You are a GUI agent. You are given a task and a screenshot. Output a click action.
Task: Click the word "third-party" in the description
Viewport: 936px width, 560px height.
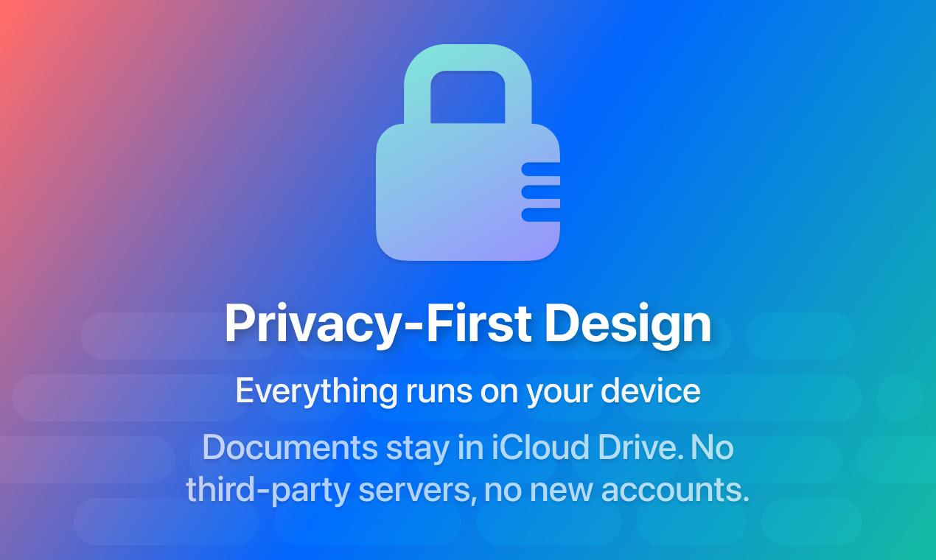268,490
